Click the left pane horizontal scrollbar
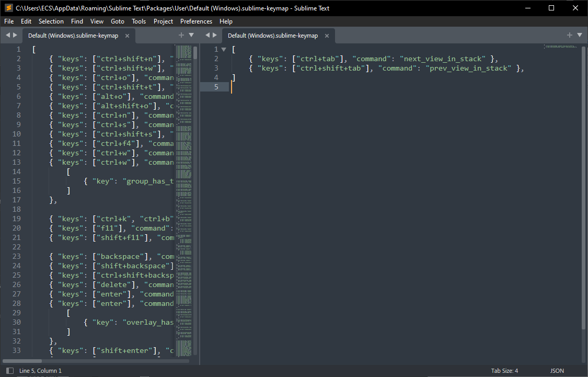The image size is (588, 377). (22, 361)
